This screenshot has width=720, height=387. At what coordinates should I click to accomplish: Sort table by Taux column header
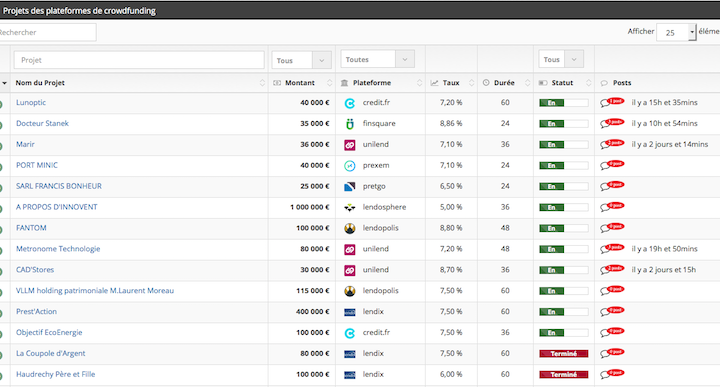pyautogui.click(x=451, y=83)
